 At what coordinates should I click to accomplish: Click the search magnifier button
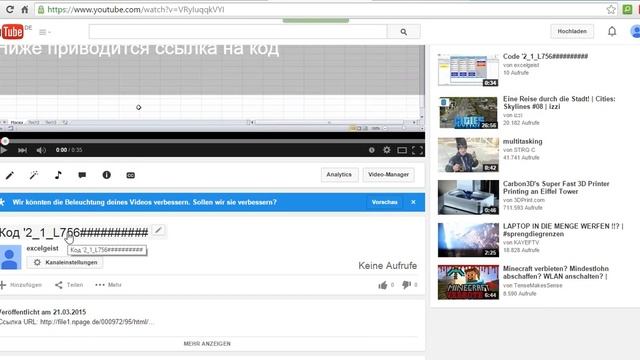(x=403, y=31)
